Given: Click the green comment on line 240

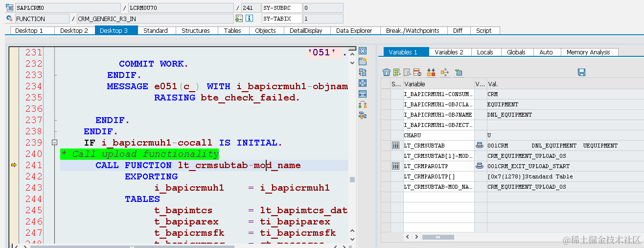Looking at the screenshot, I should click(139, 154).
